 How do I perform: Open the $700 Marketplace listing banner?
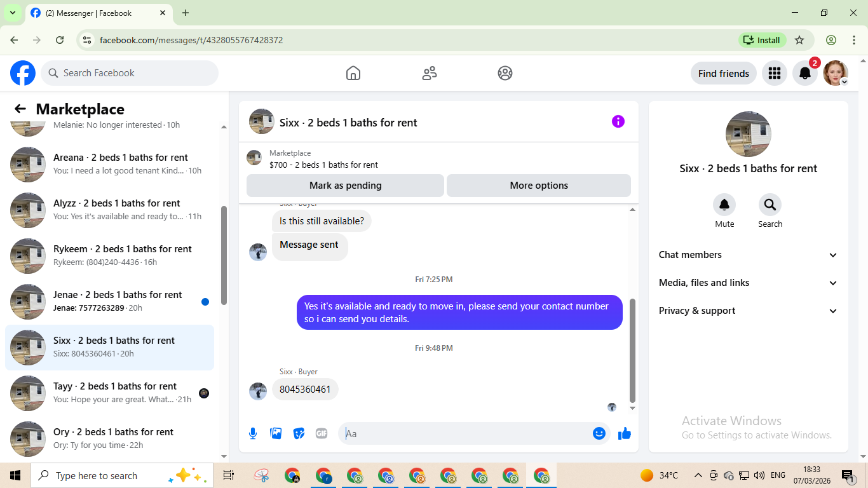438,159
